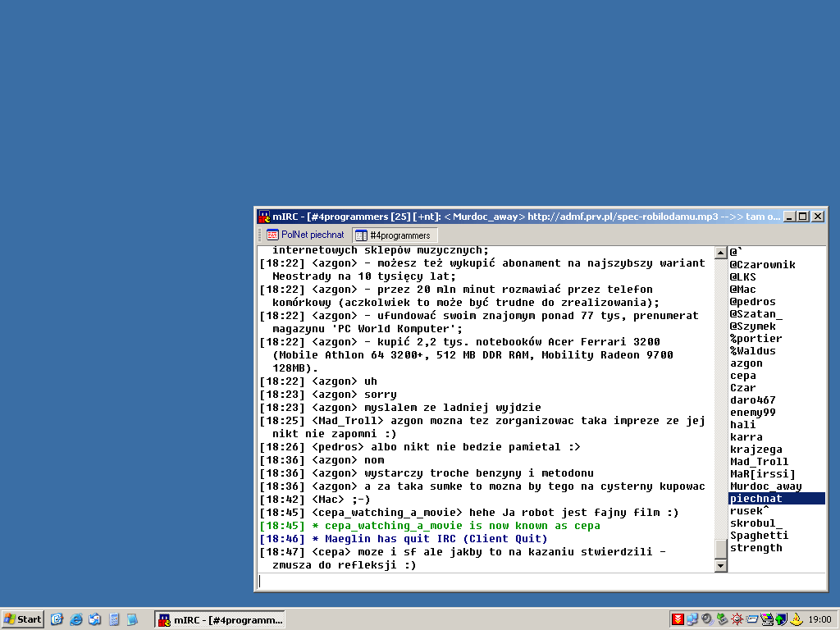Click the highlighted piechnat nick
This screenshot has width=840, height=630.
(x=777, y=499)
